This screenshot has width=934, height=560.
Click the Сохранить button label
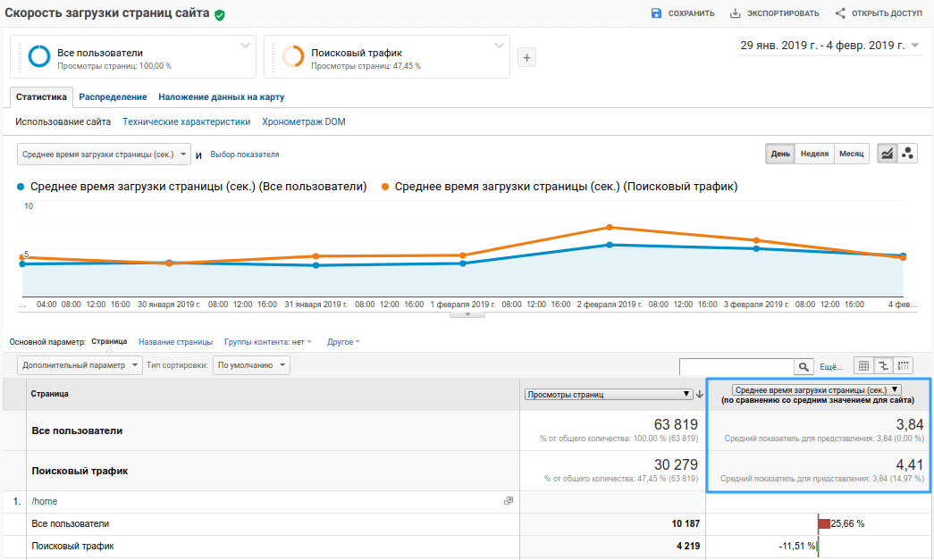click(691, 13)
